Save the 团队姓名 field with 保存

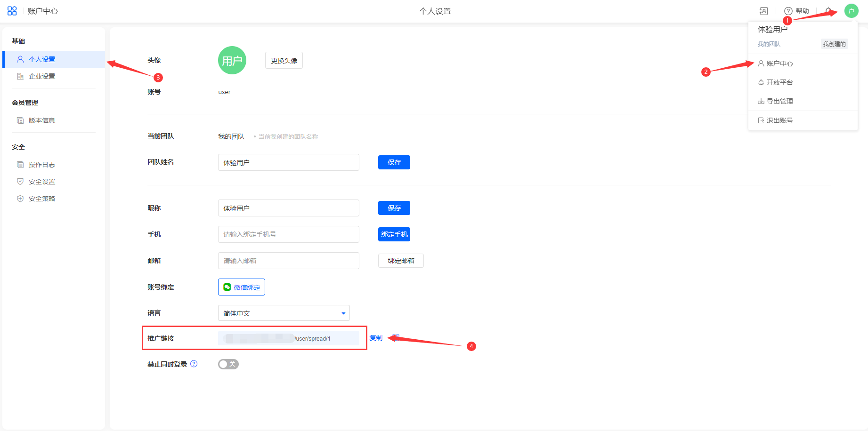(x=394, y=162)
